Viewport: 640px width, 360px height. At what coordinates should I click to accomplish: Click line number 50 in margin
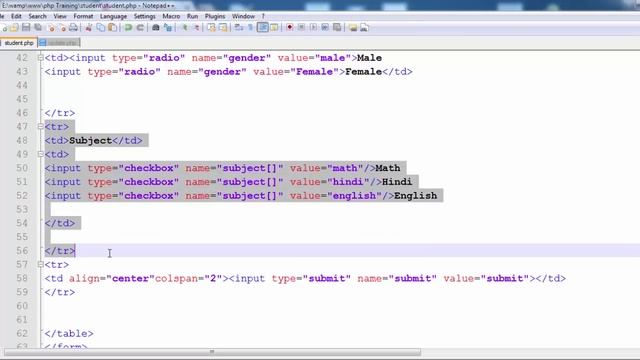point(22,168)
